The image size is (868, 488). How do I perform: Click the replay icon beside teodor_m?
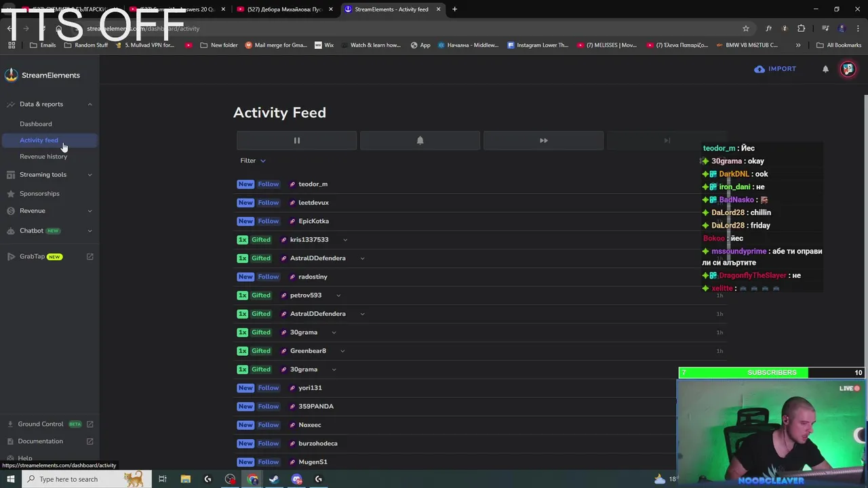tap(292, 184)
